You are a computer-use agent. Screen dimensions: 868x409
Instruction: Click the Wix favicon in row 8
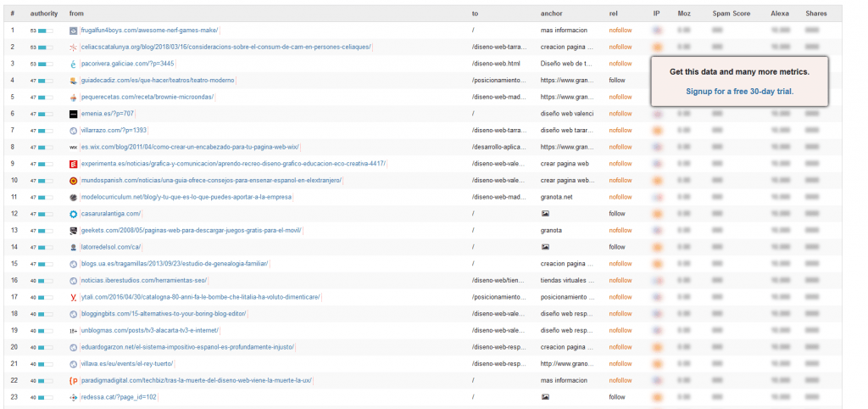click(73, 148)
